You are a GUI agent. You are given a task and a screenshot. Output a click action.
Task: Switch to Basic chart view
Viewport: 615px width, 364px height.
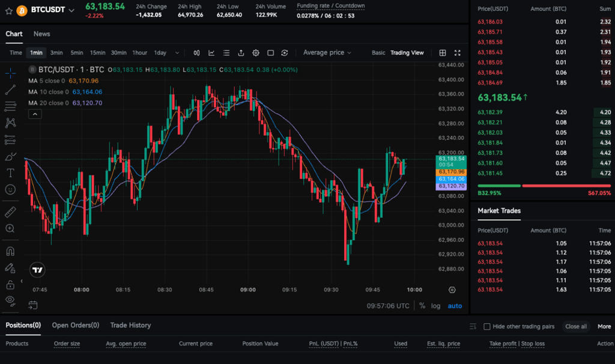point(378,53)
